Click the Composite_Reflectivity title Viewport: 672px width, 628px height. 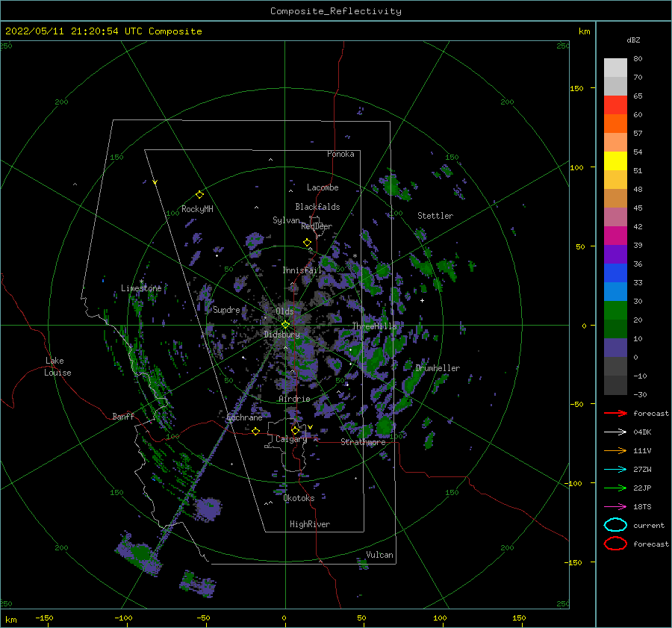point(336,11)
